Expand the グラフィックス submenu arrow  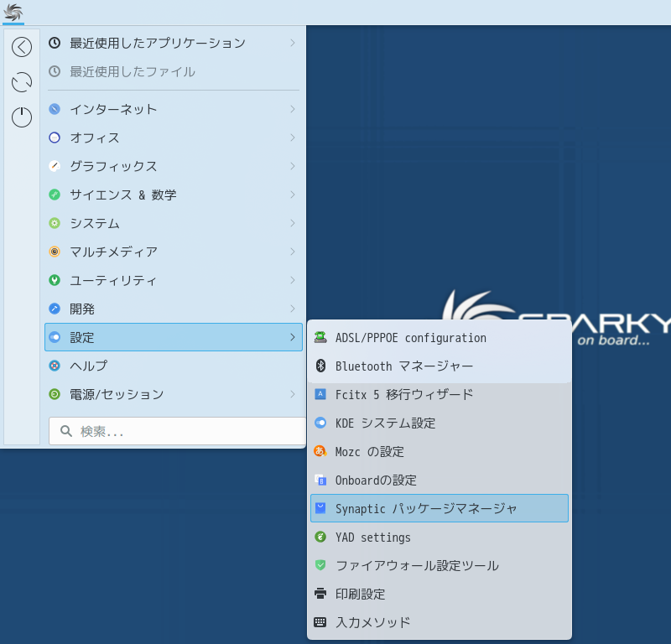pos(293,166)
